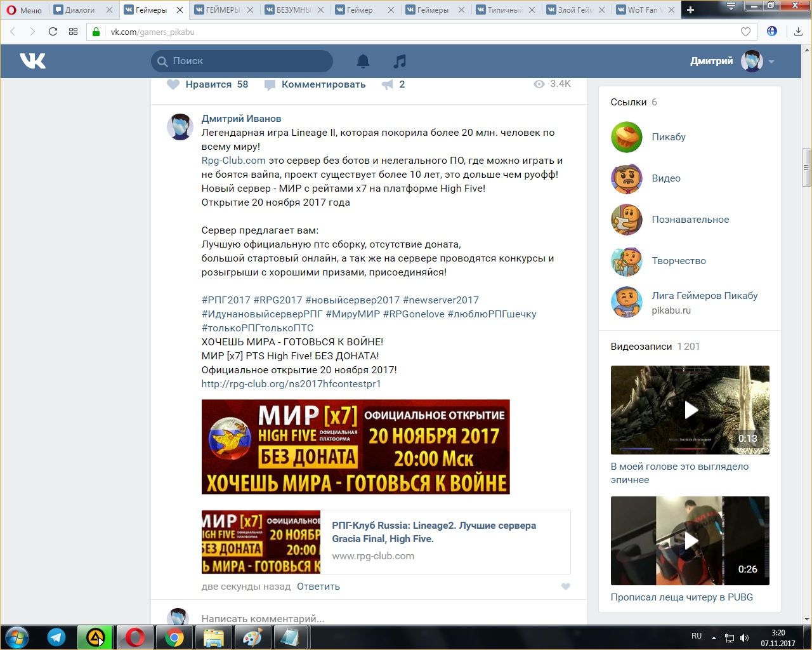Open the Познавательное link avatar icon
Viewport: 812px width, 650px height.
click(x=627, y=220)
